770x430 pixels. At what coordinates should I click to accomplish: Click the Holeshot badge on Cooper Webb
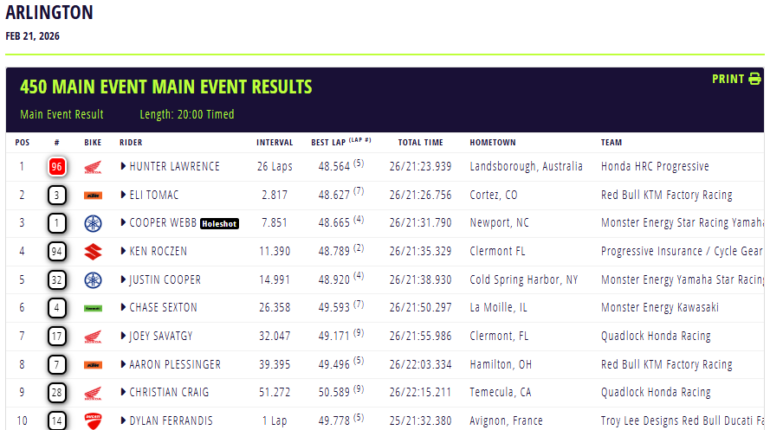click(219, 224)
